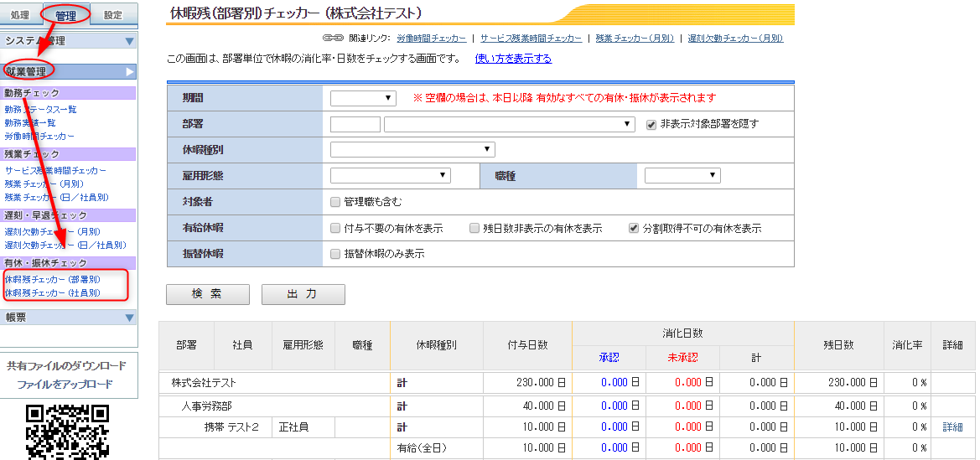The height and width of the screenshot is (460, 980).
Task: Open 労働時間チェッカー in sidebar menu
Action: 39,136
